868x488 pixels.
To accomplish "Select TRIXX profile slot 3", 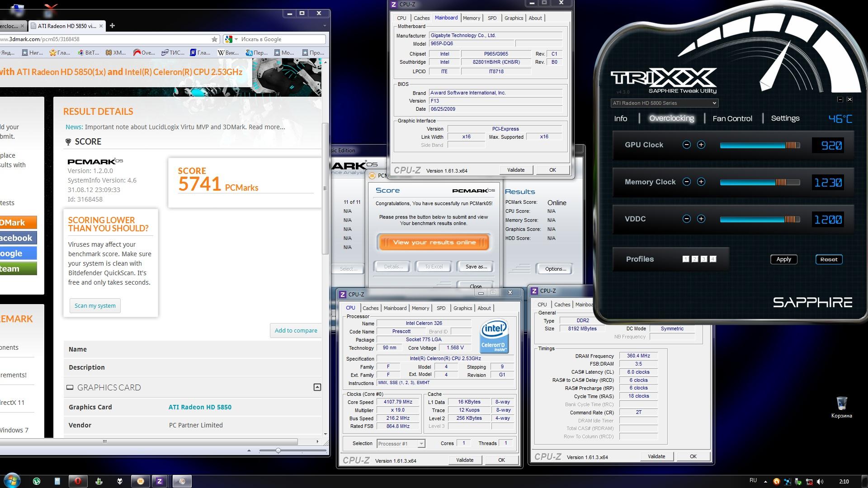I will [704, 259].
